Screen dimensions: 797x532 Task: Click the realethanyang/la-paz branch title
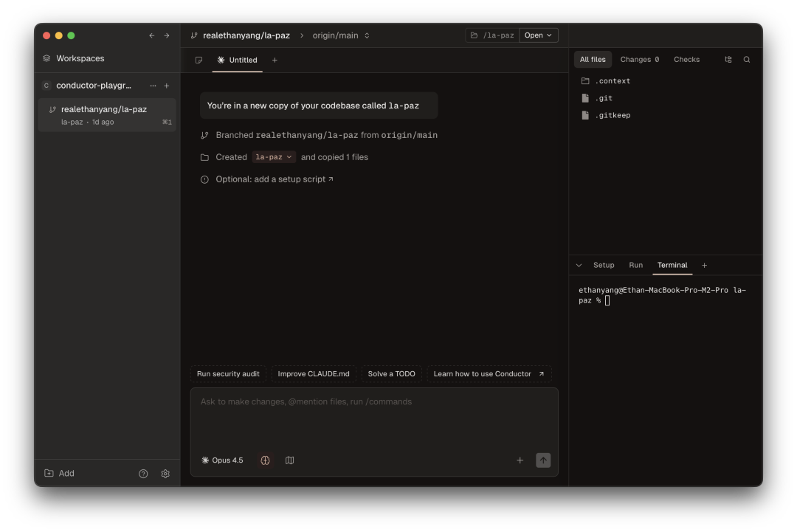pos(246,35)
